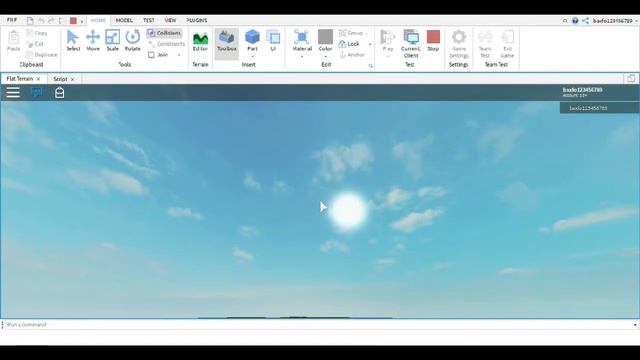This screenshot has height=360, width=640.
Task: Click Copy in the Clipboard group
Action: coord(37,33)
